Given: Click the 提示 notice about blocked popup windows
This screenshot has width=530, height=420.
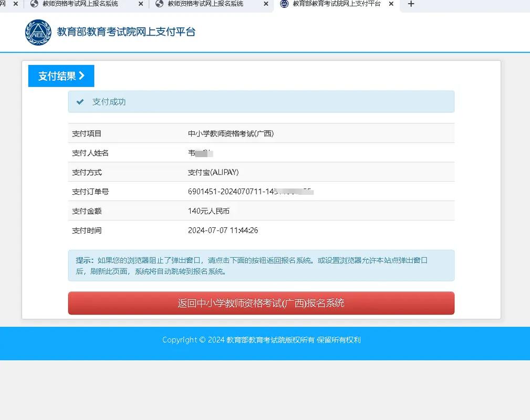Looking at the screenshot, I should (261, 266).
